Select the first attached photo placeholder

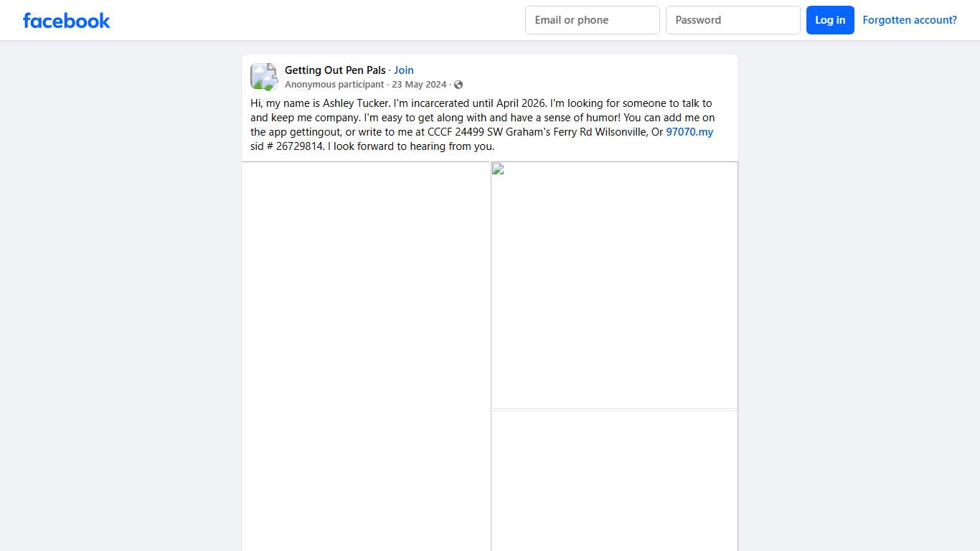point(614,285)
